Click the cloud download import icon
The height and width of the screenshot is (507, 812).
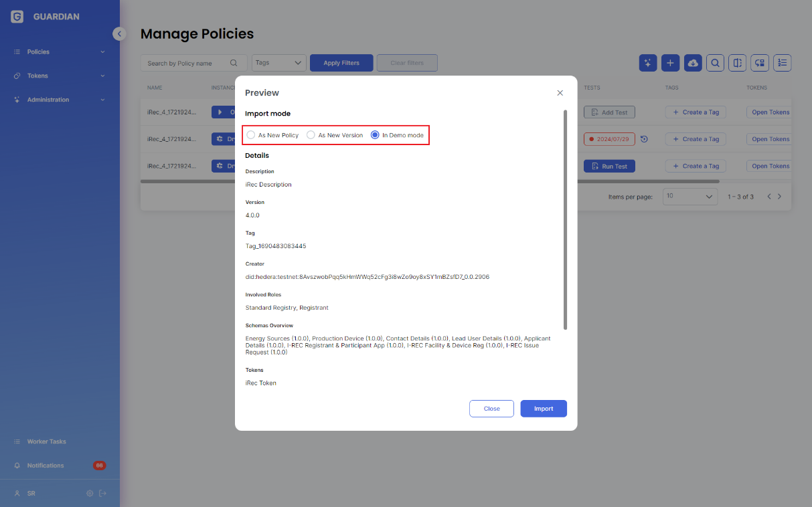pyautogui.click(x=693, y=63)
